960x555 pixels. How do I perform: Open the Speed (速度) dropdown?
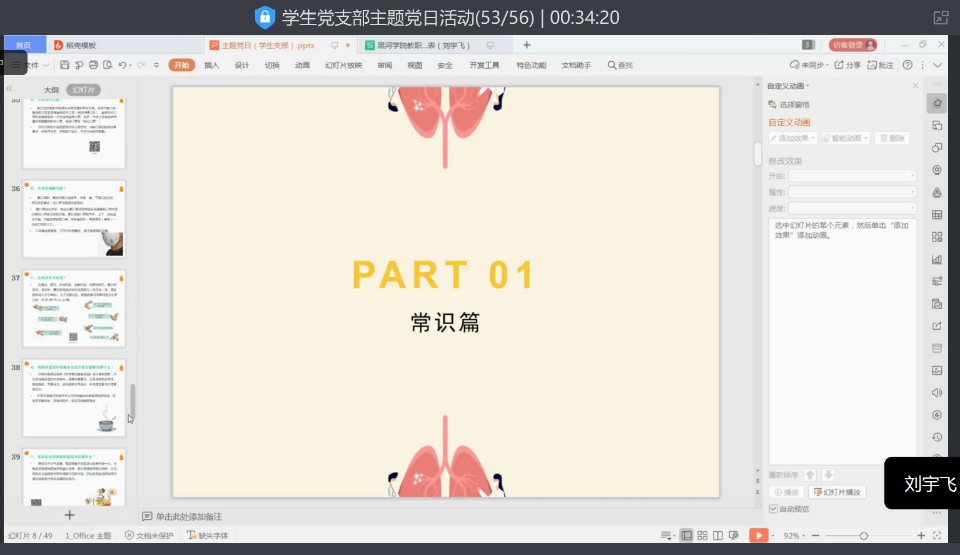[x=852, y=208]
